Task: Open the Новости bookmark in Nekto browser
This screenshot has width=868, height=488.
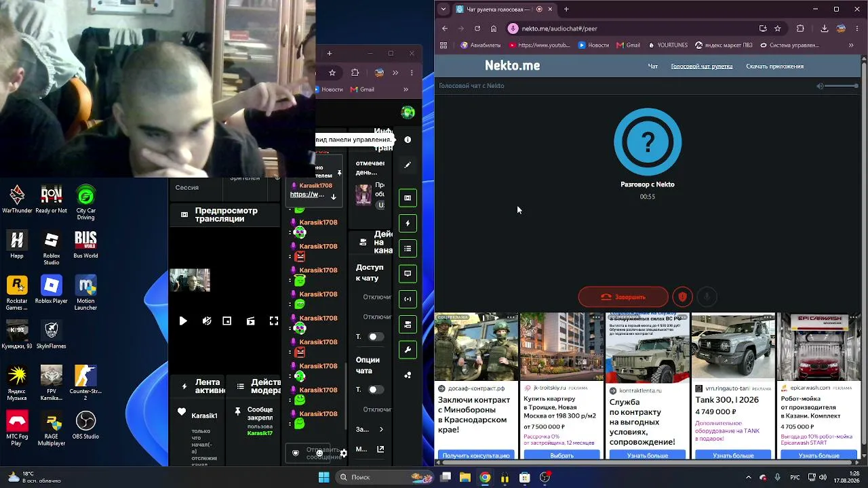Action: click(593, 45)
